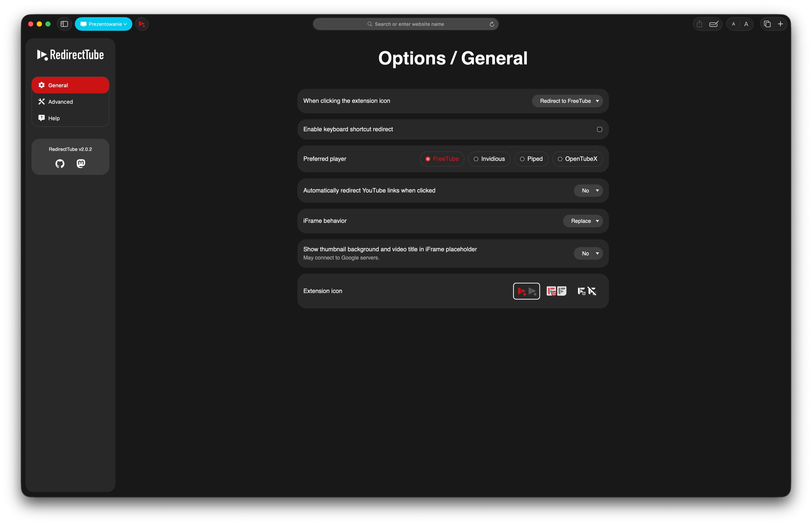The width and height of the screenshot is (812, 525).
Task: Reload the page with the refresh icon
Action: coord(491,24)
